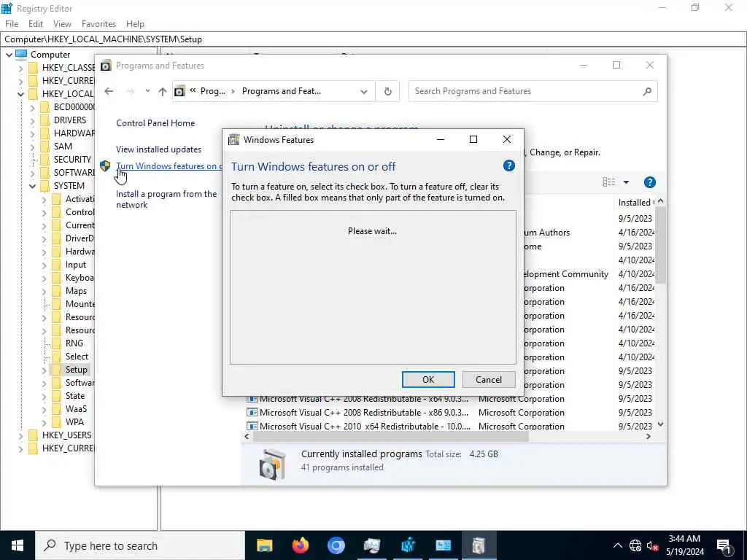The width and height of the screenshot is (747, 560).
Task: Click the taskbar search box
Action: [140, 545]
